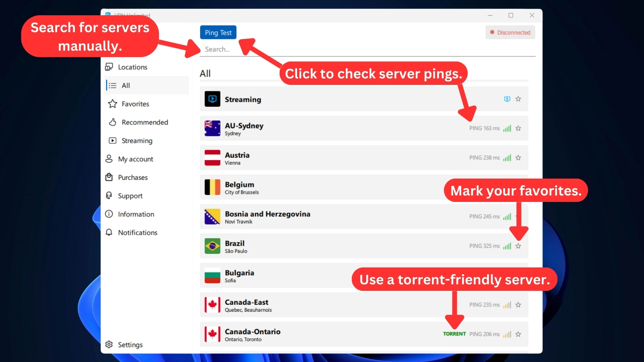The width and height of the screenshot is (644, 362).
Task: Toggle favorite star on Streaming row
Action: click(518, 99)
